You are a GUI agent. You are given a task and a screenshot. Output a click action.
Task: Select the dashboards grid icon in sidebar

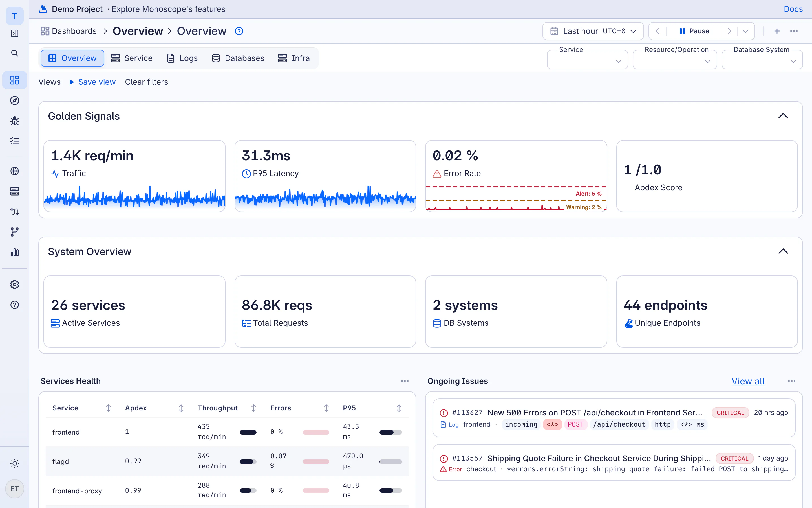tap(14, 80)
